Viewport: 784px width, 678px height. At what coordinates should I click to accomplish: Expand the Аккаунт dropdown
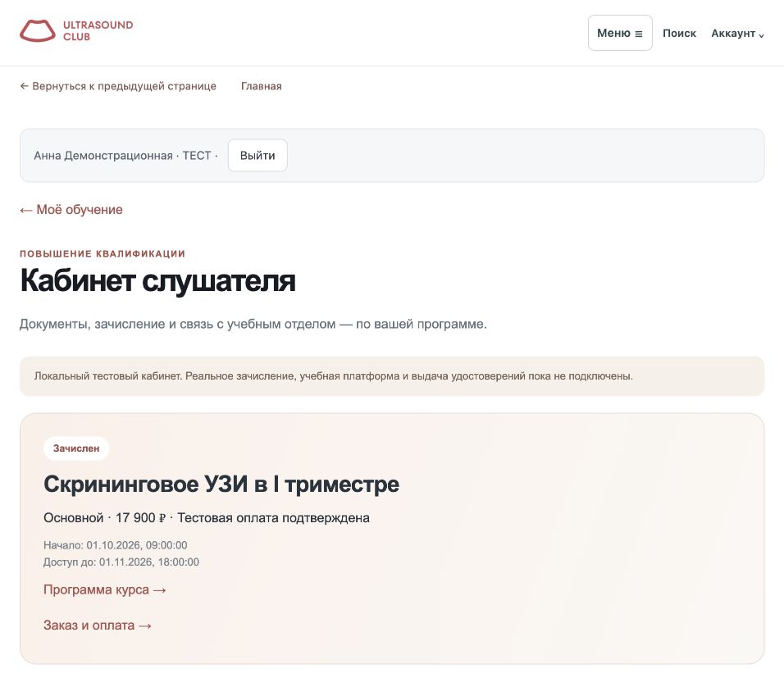pyautogui.click(x=737, y=34)
